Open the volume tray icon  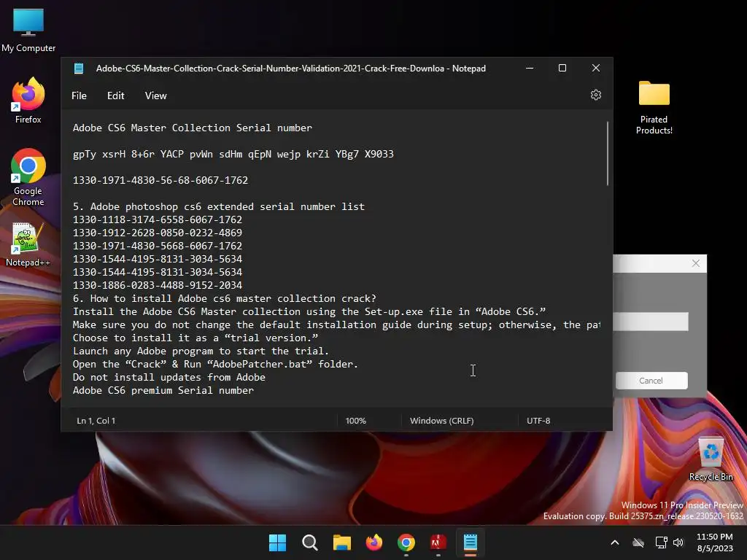click(x=678, y=542)
